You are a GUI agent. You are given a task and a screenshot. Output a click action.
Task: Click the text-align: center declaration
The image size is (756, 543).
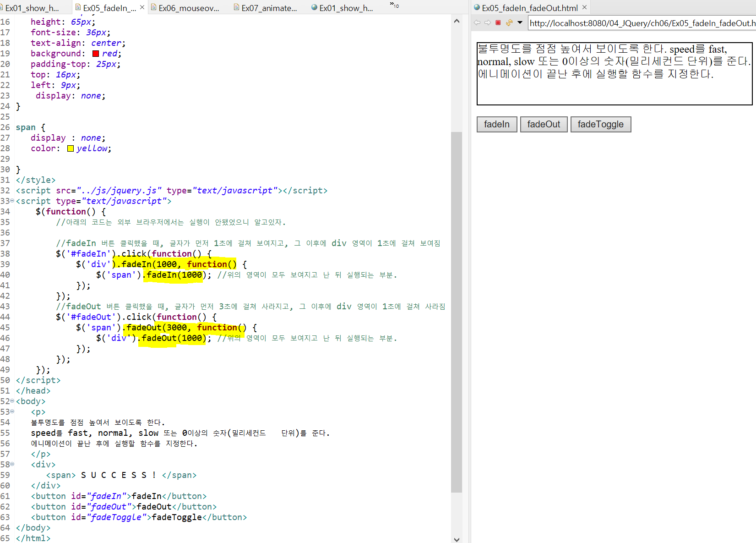pyautogui.click(x=78, y=43)
